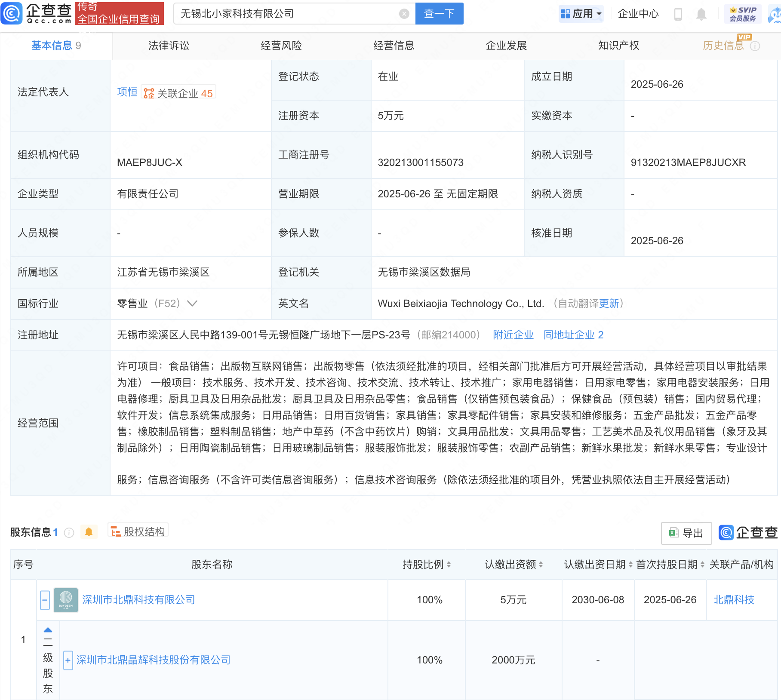Switch to the 法律诉讼 tab
The width and height of the screenshot is (781, 700).
click(x=169, y=46)
